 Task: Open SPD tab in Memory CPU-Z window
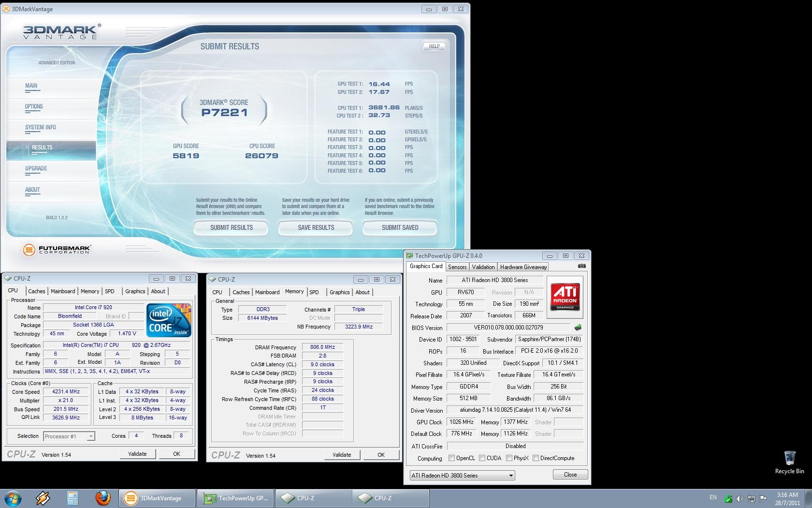(314, 292)
